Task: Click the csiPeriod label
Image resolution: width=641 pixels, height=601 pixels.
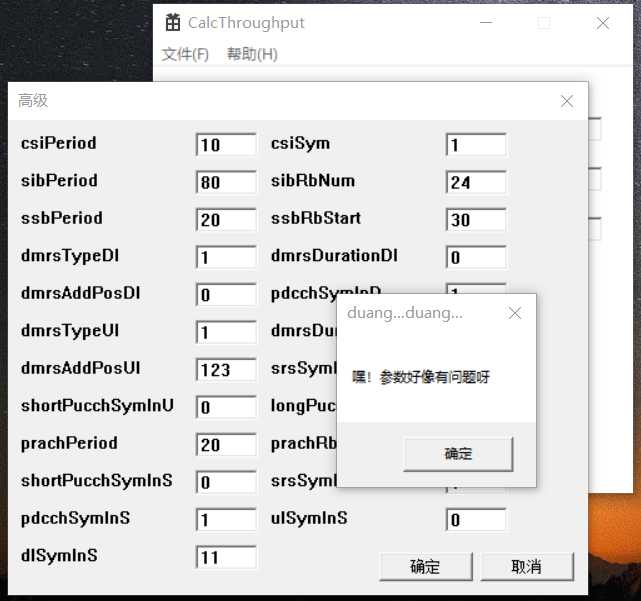Action: (x=59, y=144)
